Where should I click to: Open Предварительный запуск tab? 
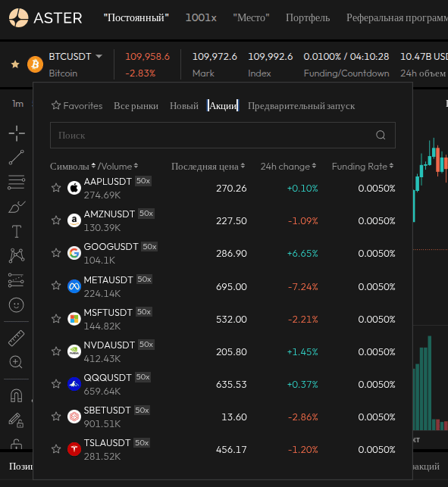(x=301, y=106)
